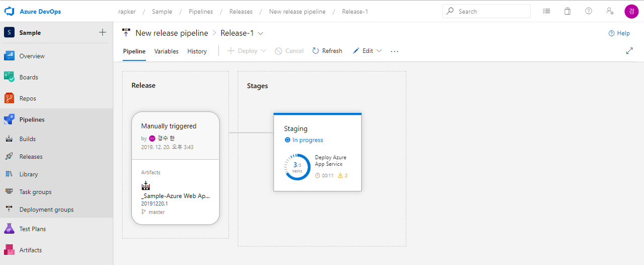
Task: Click the Deployment groups icon
Action: [x=9, y=209]
